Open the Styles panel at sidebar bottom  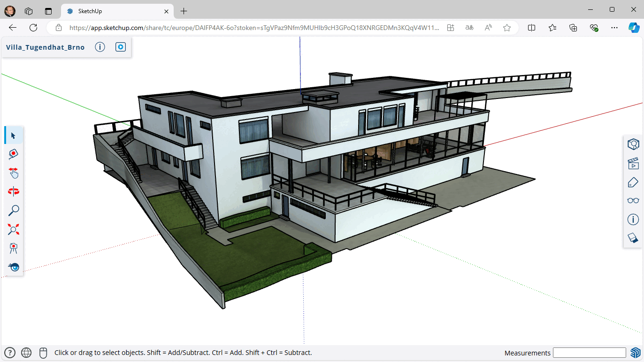(633, 238)
